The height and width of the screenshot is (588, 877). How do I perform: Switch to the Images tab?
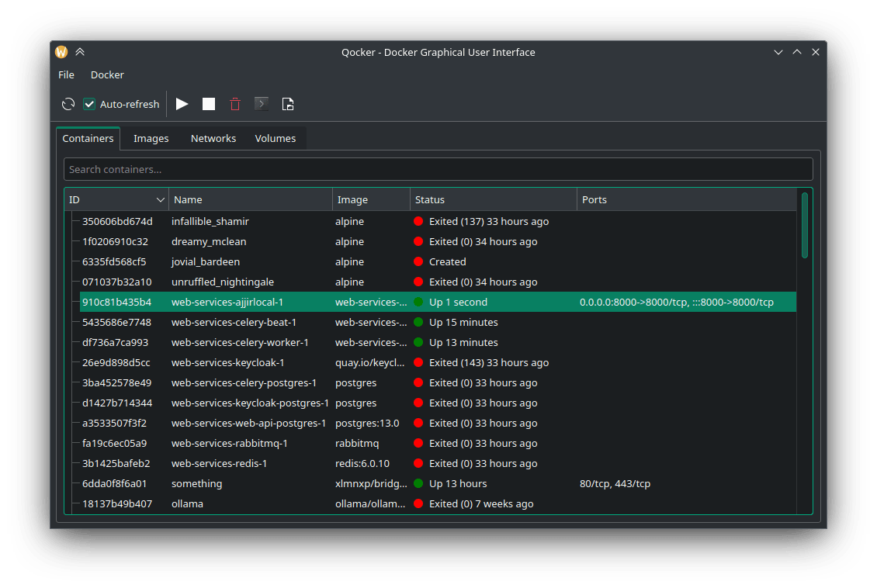[151, 139]
